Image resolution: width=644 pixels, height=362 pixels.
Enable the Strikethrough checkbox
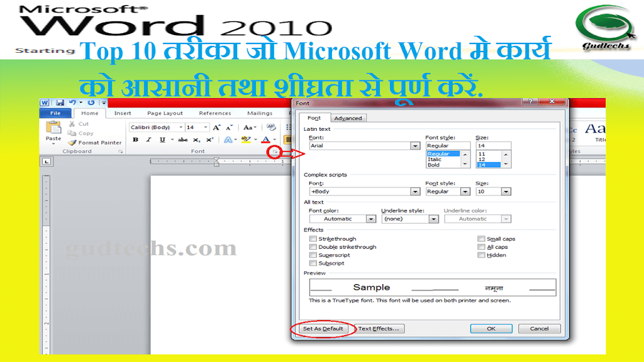click(x=313, y=238)
